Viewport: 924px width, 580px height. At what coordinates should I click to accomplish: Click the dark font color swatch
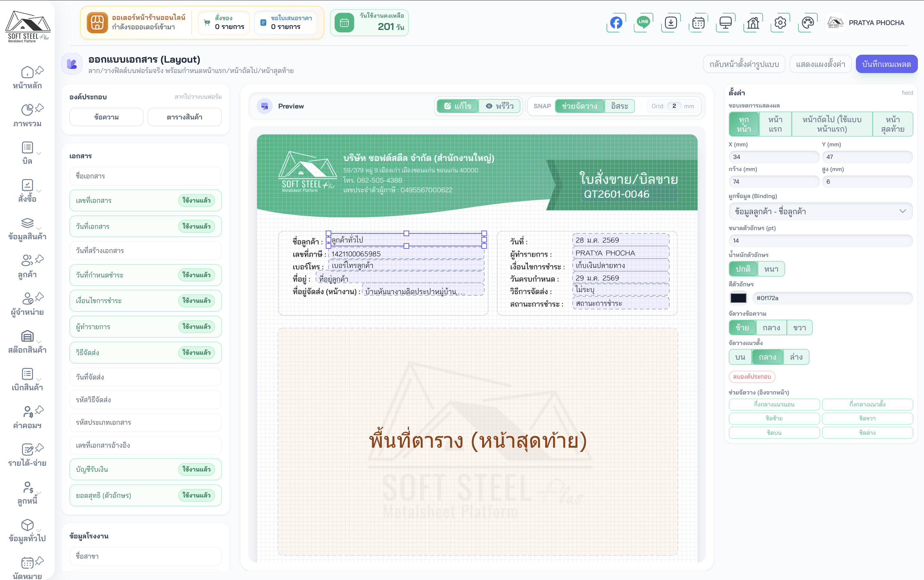coord(738,298)
